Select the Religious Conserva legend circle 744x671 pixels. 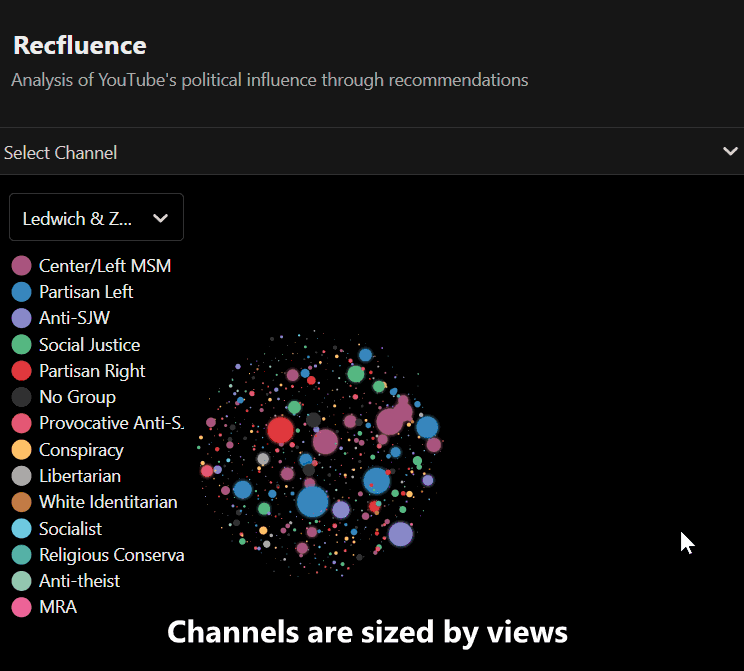(21, 555)
